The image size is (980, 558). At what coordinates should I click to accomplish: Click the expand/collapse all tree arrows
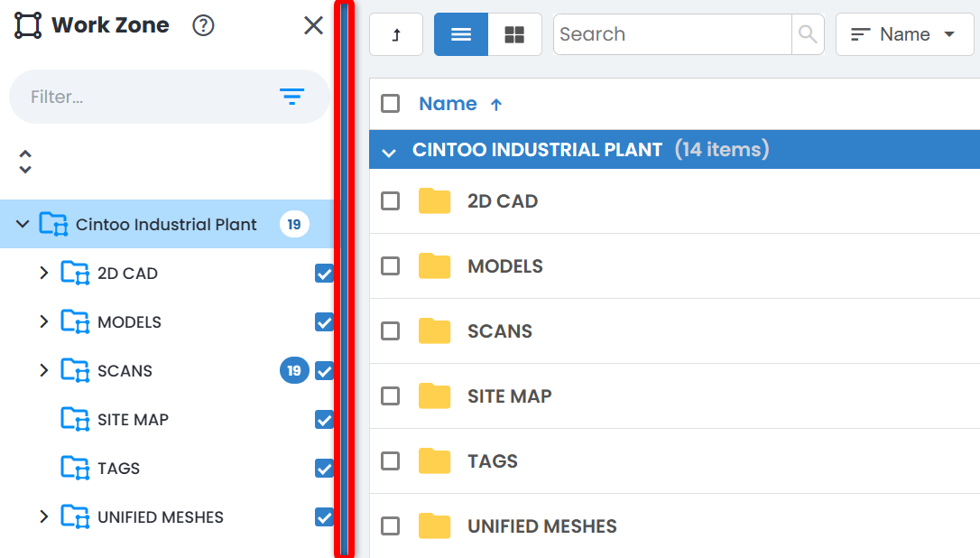(25, 162)
